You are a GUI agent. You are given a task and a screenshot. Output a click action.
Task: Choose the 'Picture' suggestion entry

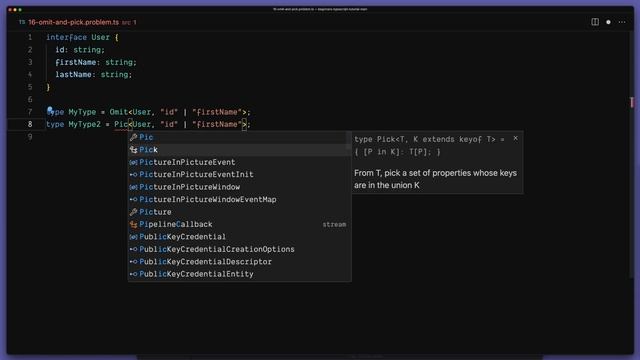pos(240,212)
